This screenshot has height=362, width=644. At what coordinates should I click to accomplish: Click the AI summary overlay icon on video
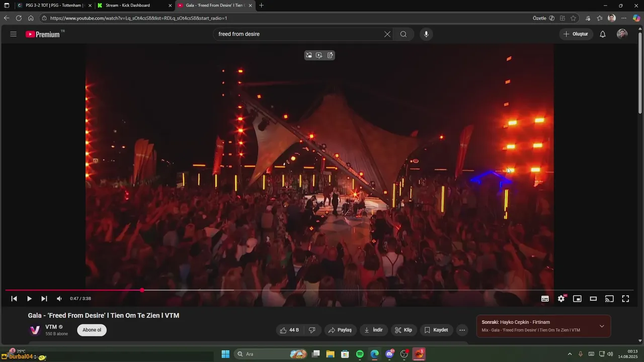click(x=330, y=55)
